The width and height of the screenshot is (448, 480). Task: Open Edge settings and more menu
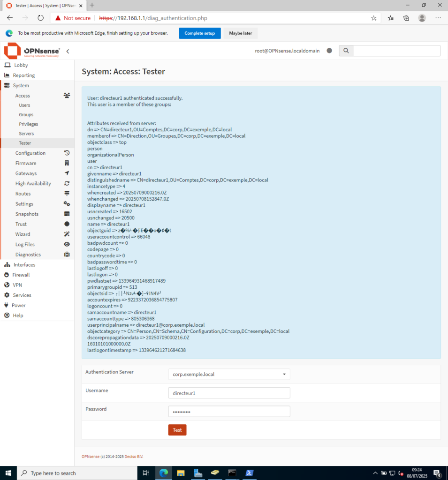[x=438, y=18]
